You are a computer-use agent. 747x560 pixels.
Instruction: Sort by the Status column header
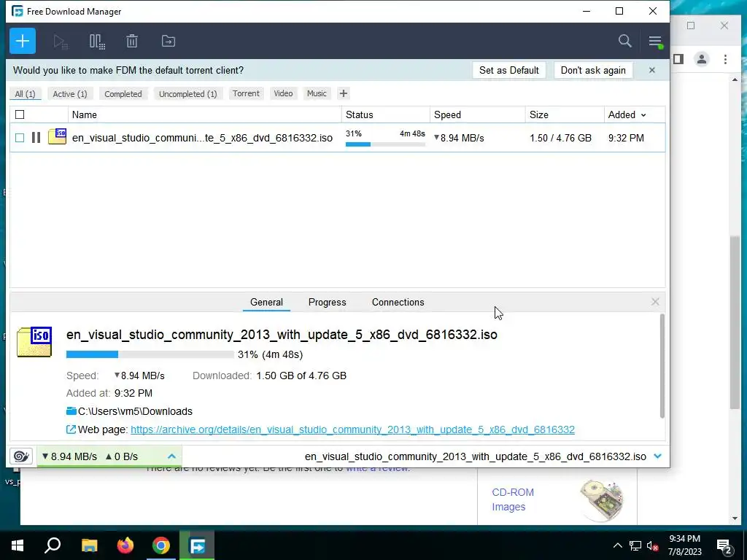(385, 114)
